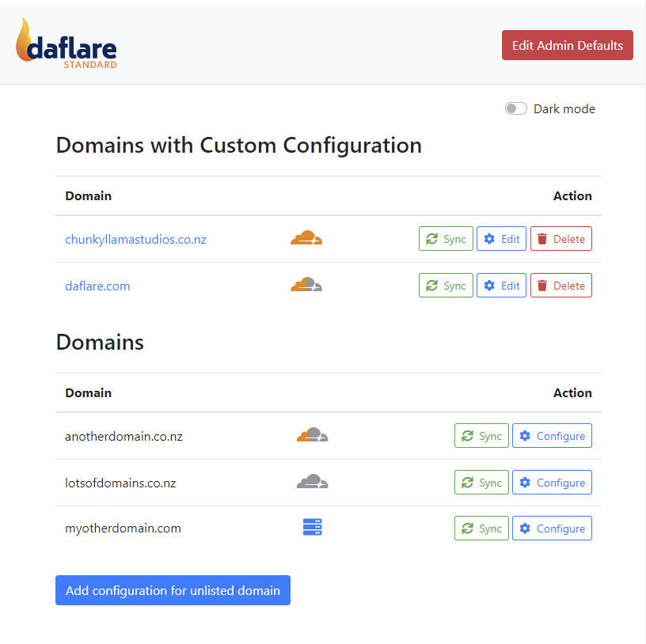646x644 pixels.
Task: Click orange cloud icon for chunkyllamastudios.co.nz
Action: [x=306, y=238]
